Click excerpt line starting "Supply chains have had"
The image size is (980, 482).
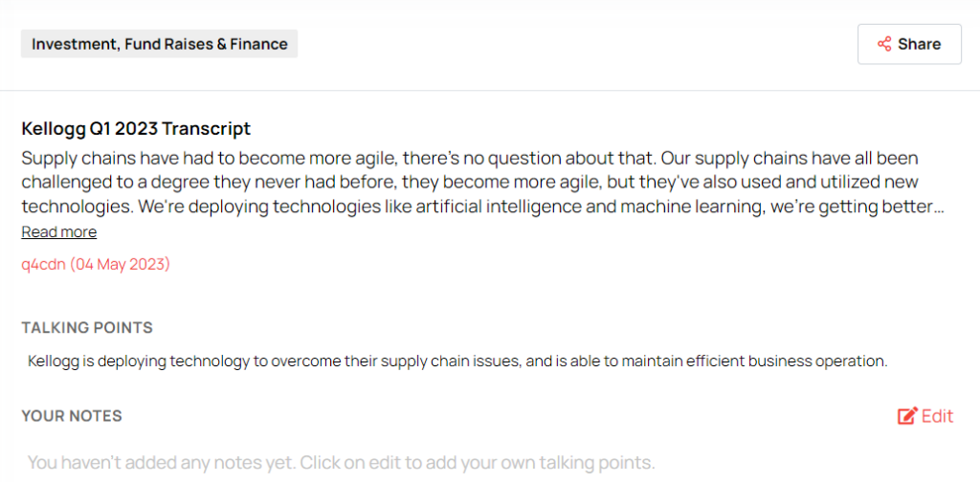click(x=469, y=158)
